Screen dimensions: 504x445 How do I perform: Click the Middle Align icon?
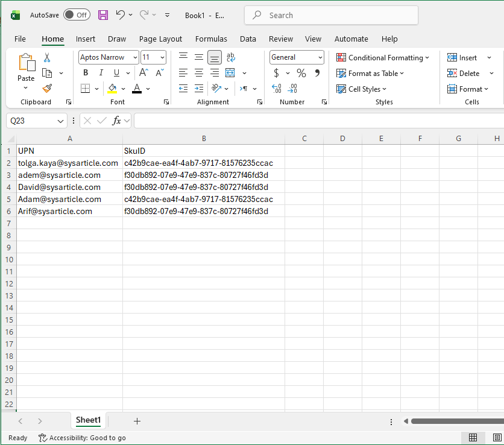click(x=198, y=57)
